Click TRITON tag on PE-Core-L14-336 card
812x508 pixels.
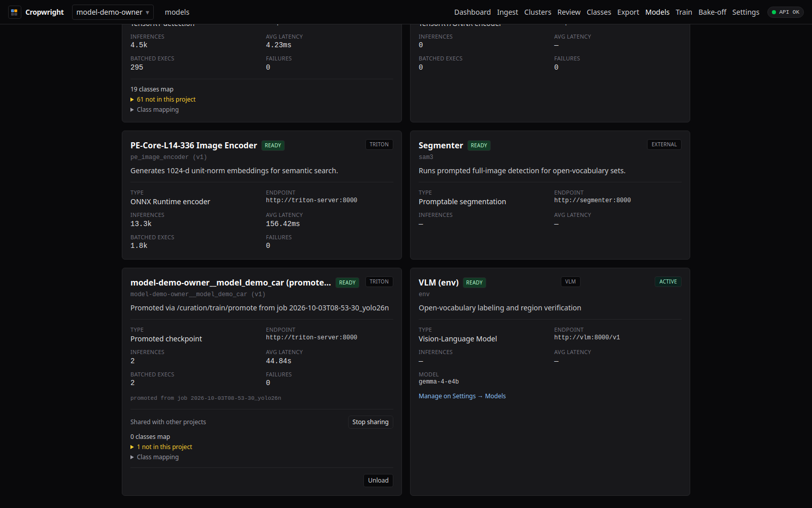coord(379,145)
